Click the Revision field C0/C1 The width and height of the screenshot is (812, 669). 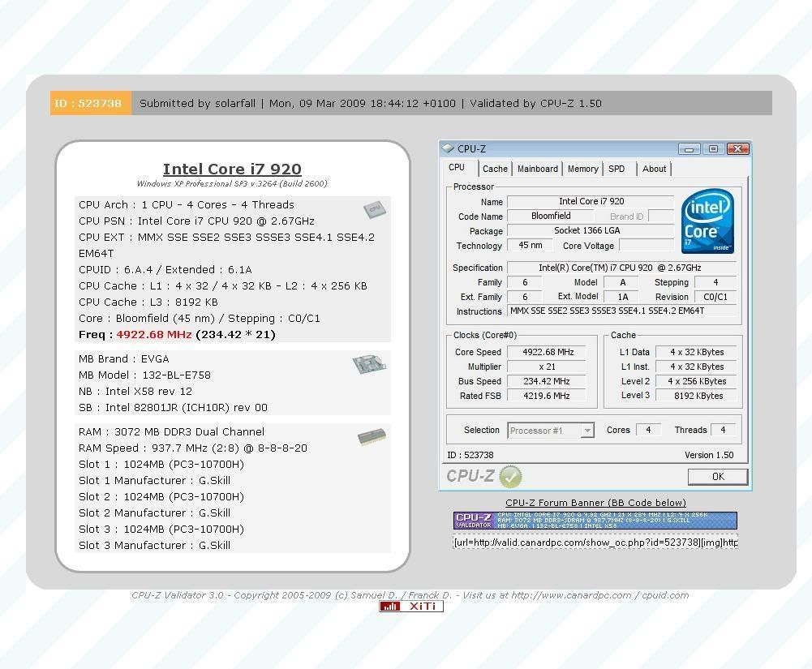[715, 297]
